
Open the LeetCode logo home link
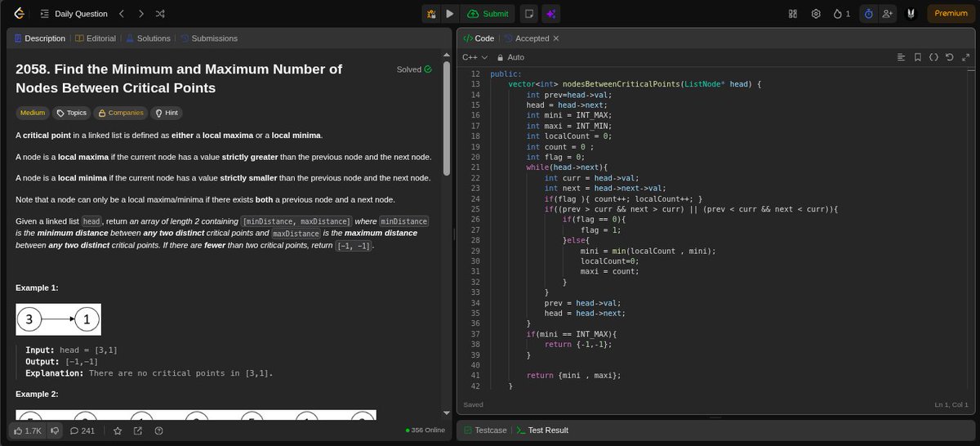pos(19,14)
